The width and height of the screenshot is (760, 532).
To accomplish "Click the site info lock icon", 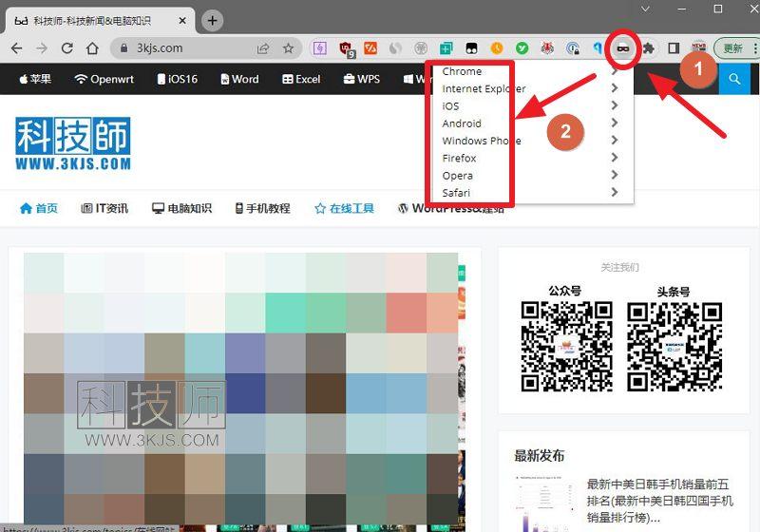I will (x=123, y=47).
